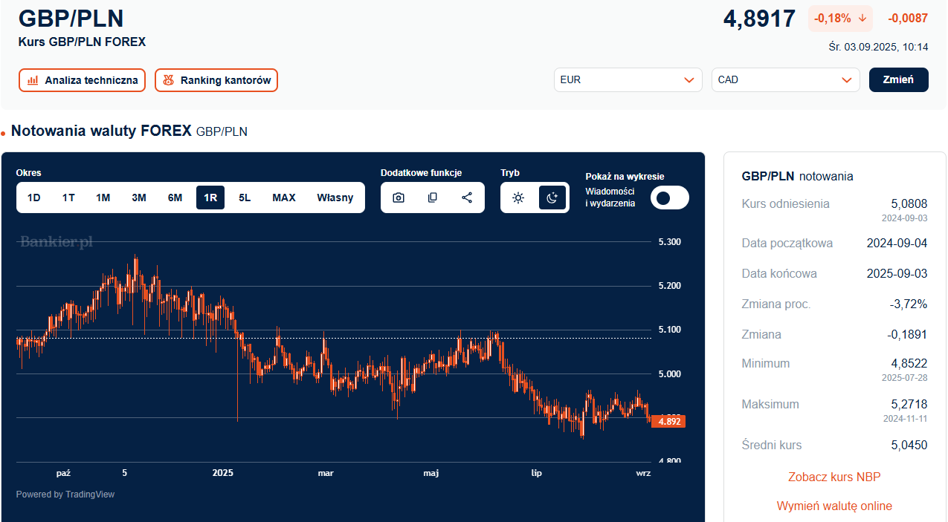Click the medal icon in Ranking kantorów

[x=168, y=80]
